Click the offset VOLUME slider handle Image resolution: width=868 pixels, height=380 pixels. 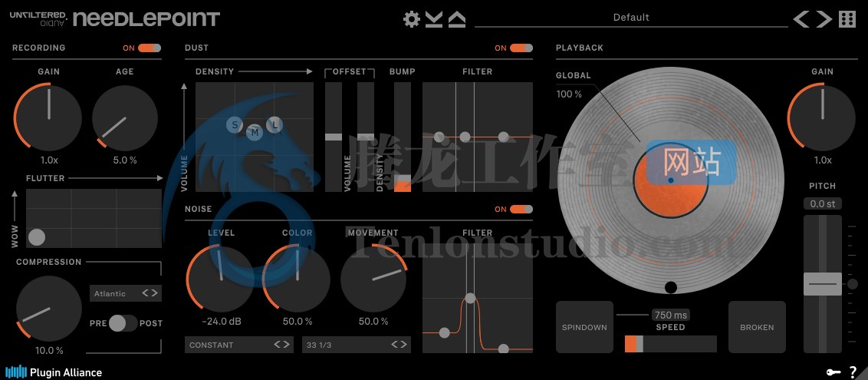[x=334, y=137]
